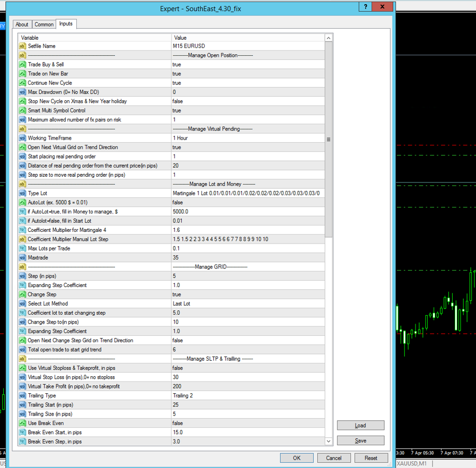Click the decimal icon next to Max Lots per Trade

[22, 248]
